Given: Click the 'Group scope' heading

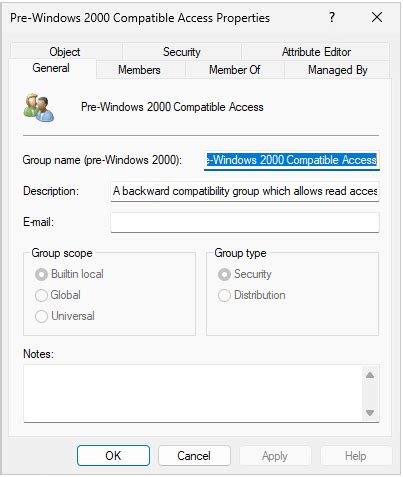Looking at the screenshot, I should pos(62,253).
